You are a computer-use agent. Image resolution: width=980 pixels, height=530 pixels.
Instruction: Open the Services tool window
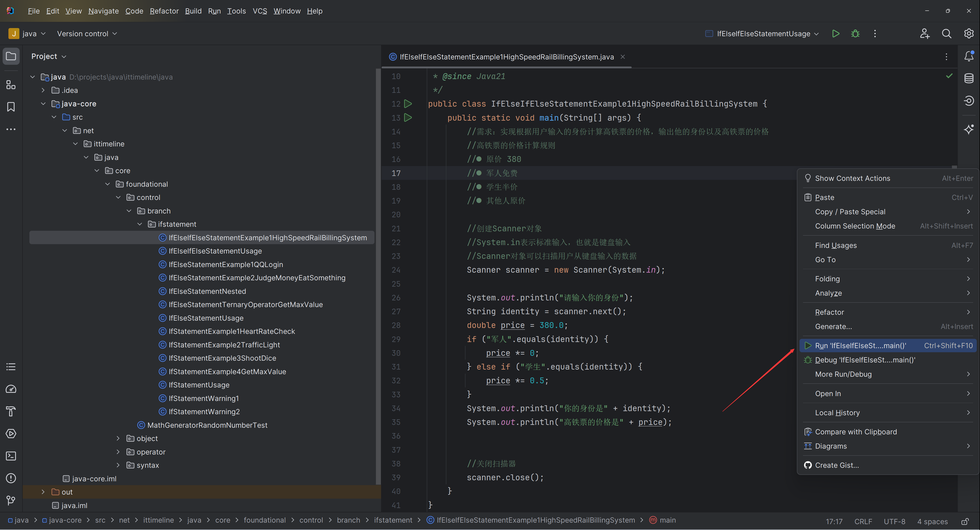tap(11, 433)
